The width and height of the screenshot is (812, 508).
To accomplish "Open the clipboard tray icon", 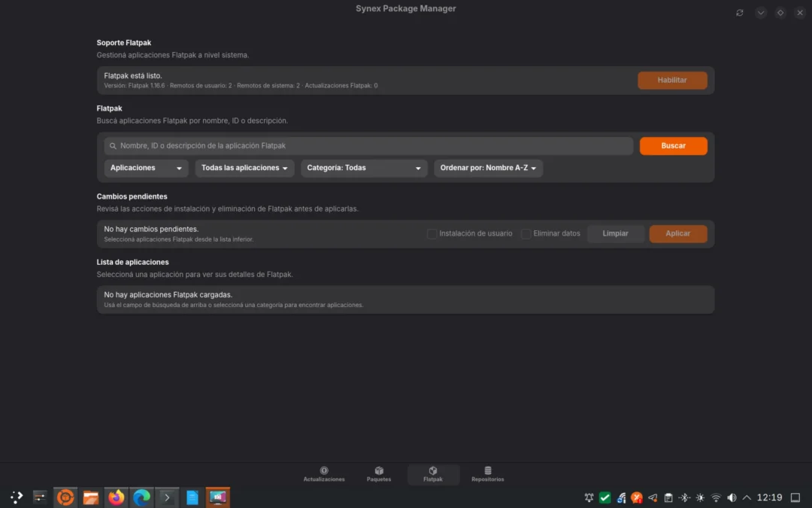I will [x=668, y=497].
